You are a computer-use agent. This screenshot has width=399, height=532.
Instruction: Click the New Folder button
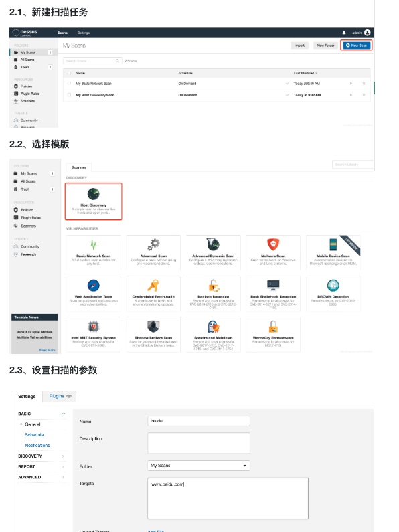[325, 46]
